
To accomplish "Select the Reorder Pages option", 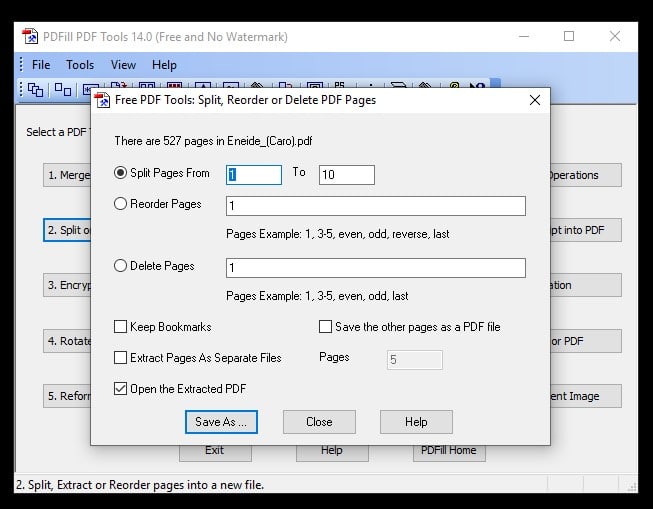I will coord(120,204).
